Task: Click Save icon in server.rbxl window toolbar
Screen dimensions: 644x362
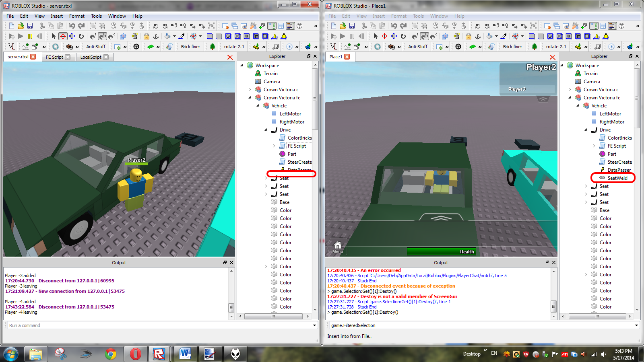Action: point(30,26)
